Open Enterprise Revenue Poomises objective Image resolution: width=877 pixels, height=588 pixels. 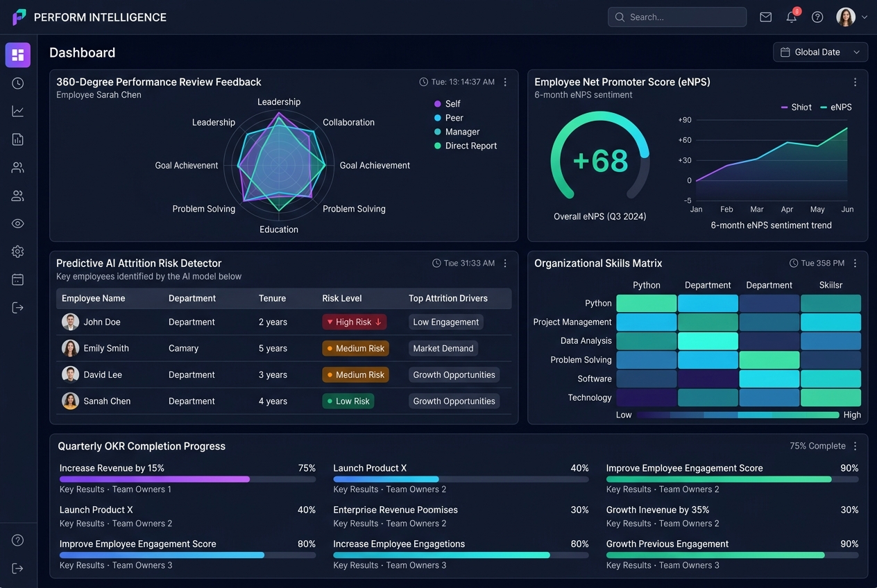(x=395, y=510)
